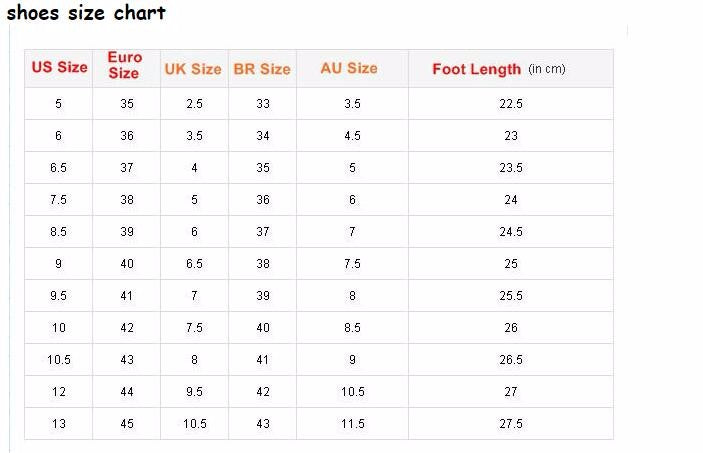The image size is (703, 453).
Task: Select US size 5 cell
Action: 59,104
